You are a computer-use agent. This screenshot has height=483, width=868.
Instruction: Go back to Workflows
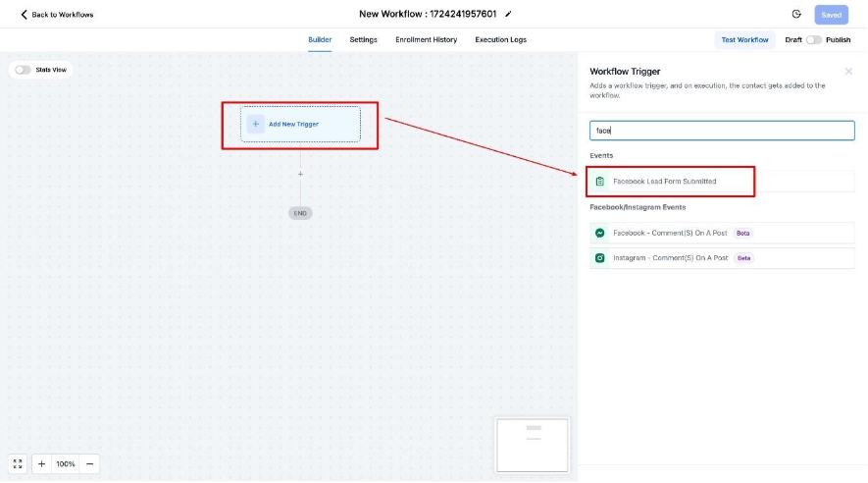[57, 15]
